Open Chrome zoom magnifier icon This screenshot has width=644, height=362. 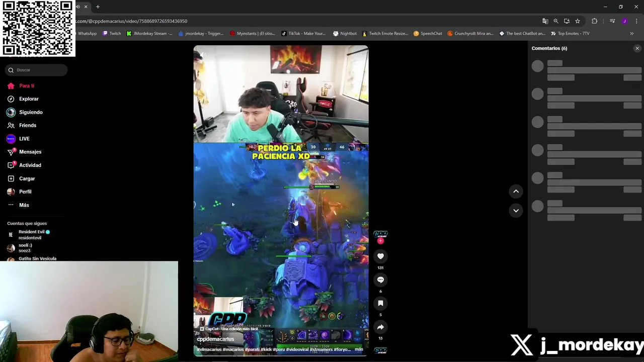[556, 21]
